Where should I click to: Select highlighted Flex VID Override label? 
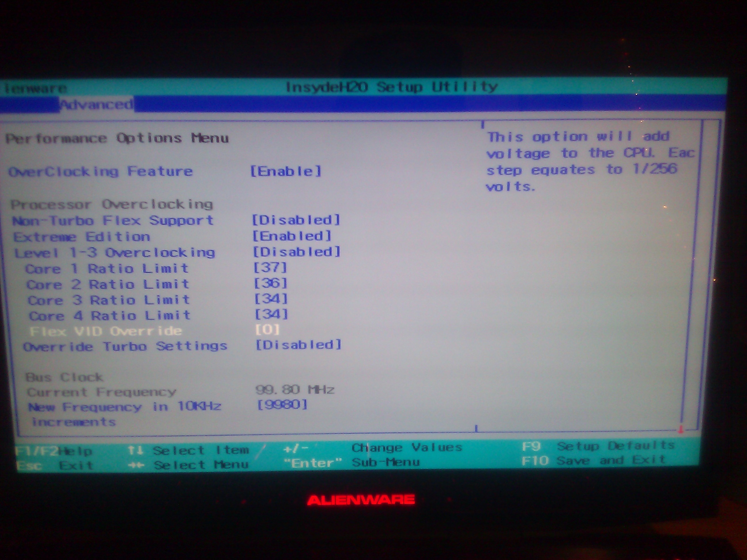coord(106,331)
